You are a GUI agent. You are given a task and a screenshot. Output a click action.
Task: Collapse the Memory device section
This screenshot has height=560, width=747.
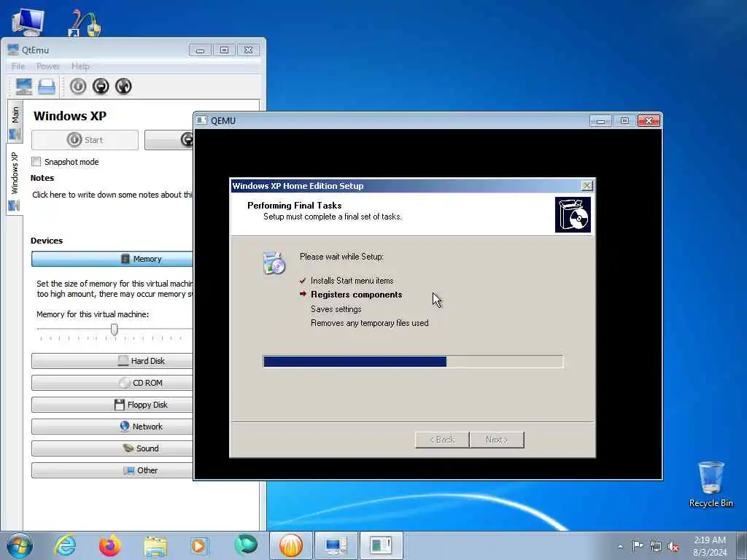[112, 259]
